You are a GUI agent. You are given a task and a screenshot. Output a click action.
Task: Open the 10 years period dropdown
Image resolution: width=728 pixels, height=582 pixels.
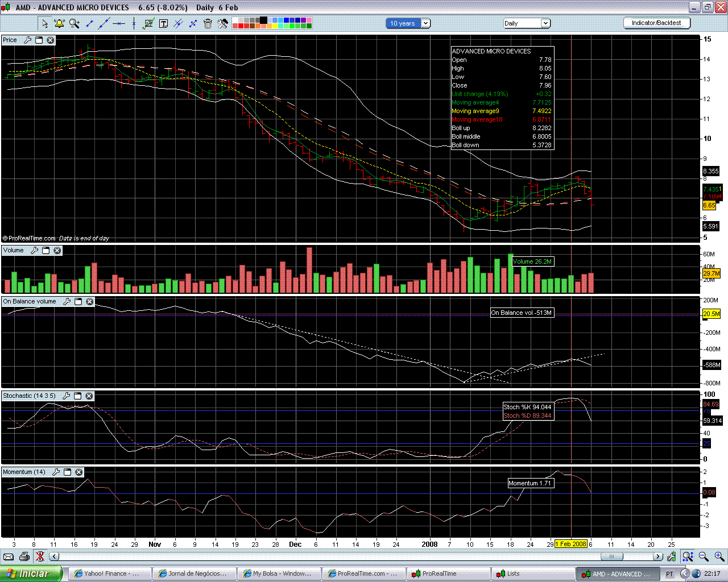tap(408, 23)
